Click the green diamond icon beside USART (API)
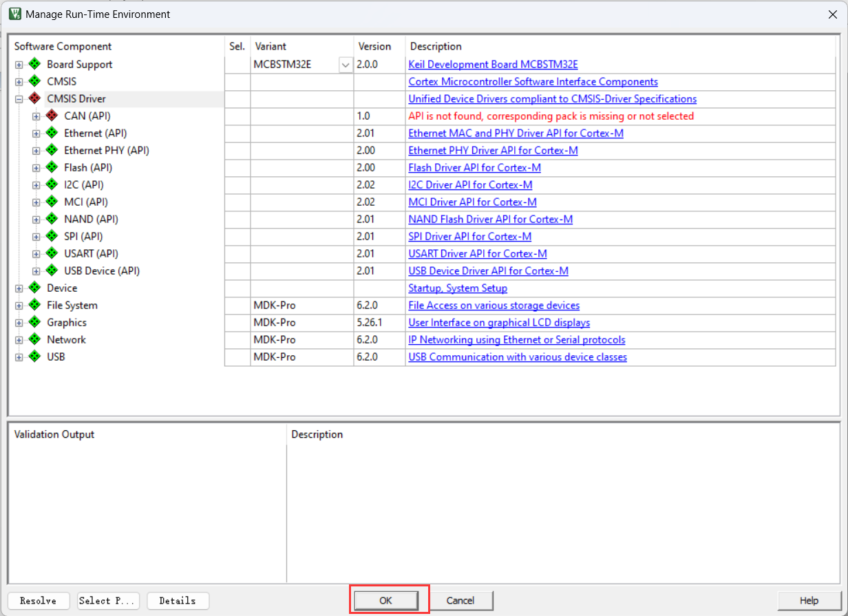Viewport: 848px width, 616px height. 52,253
